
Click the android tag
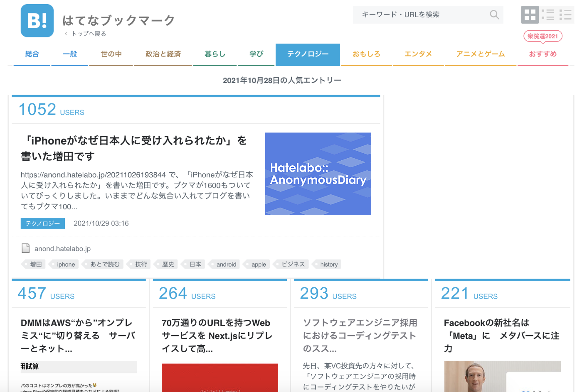[224, 264]
